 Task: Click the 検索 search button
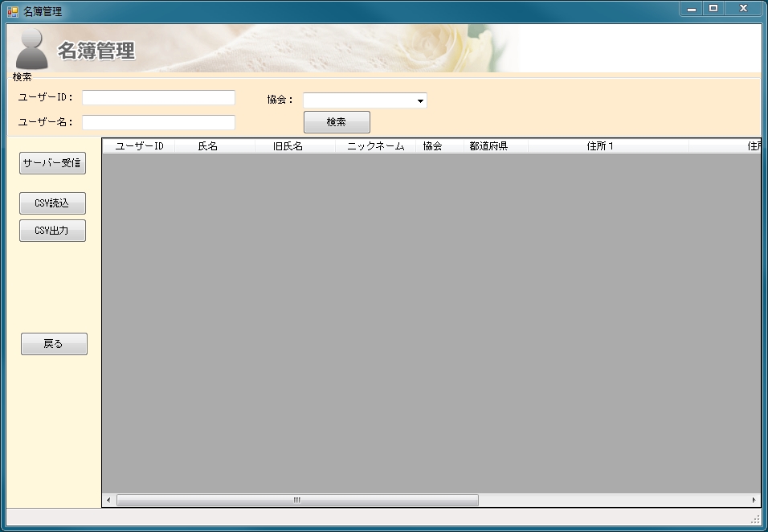click(337, 122)
